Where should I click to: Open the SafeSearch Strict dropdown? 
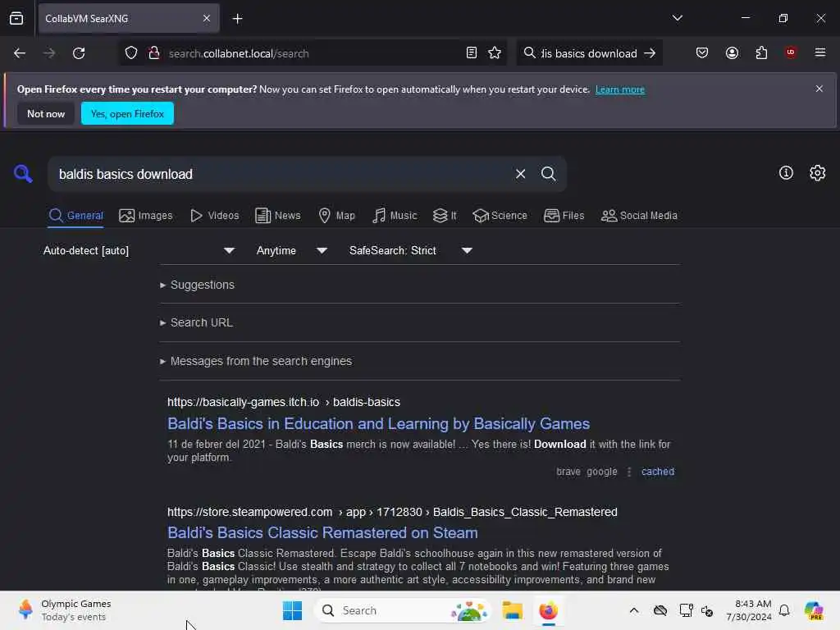coord(411,251)
